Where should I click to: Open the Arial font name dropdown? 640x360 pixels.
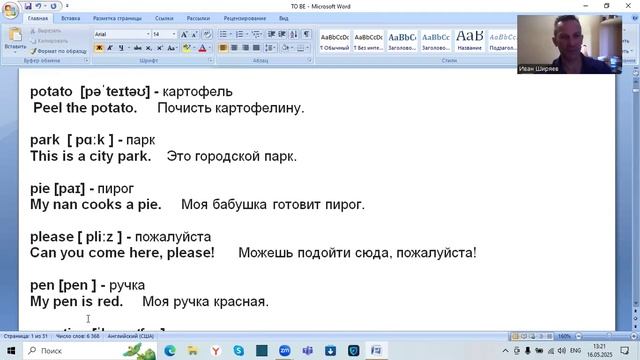coord(148,34)
